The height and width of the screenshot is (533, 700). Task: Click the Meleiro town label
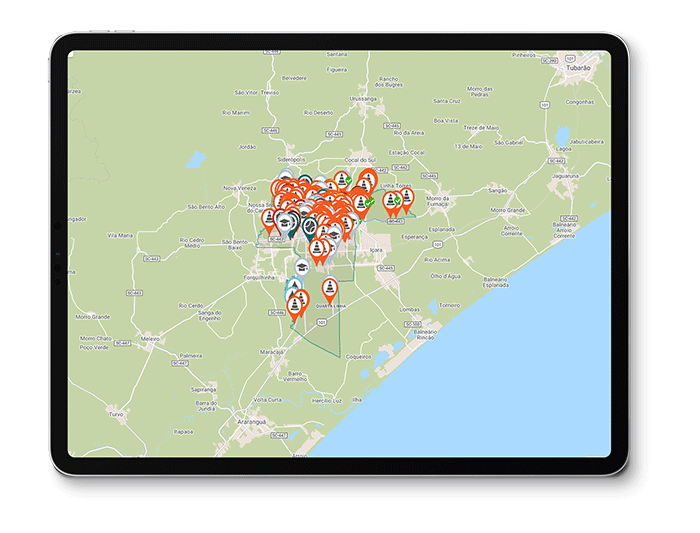(x=151, y=339)
